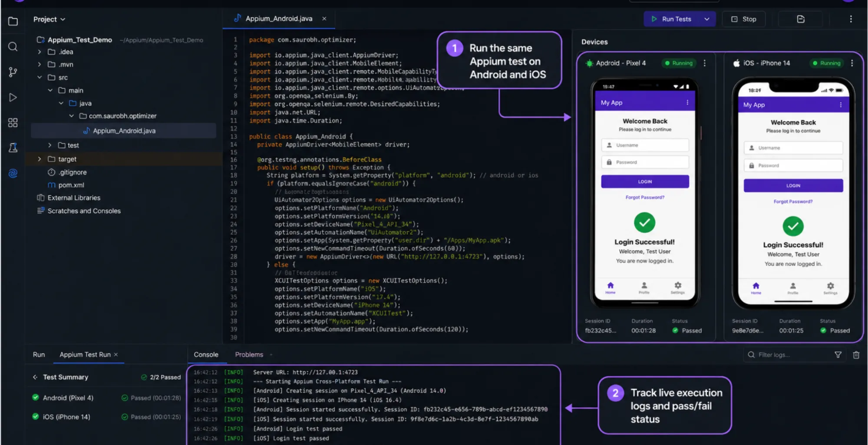
Task: Click the Stop button
Action: pyautogui.click(x=743, y=19)
